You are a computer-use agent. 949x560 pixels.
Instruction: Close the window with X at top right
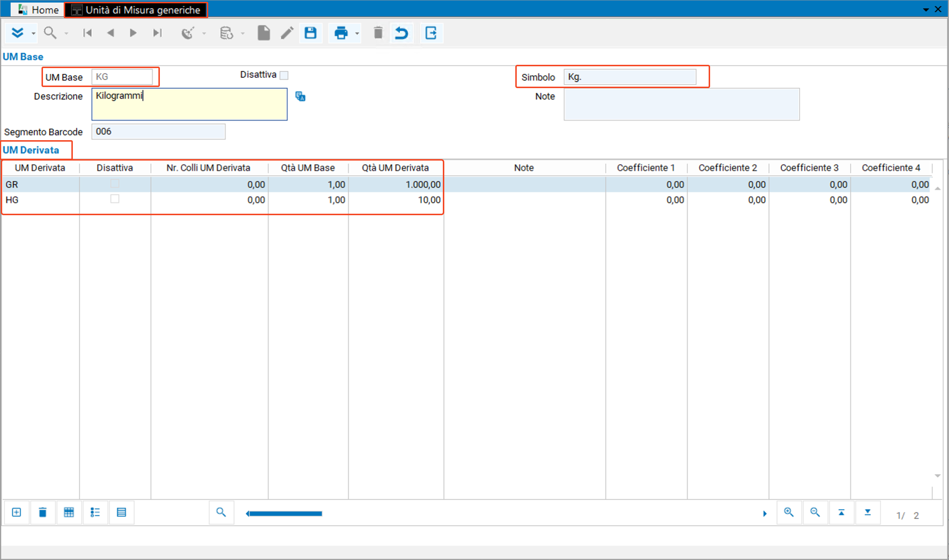tap(938, 9)
